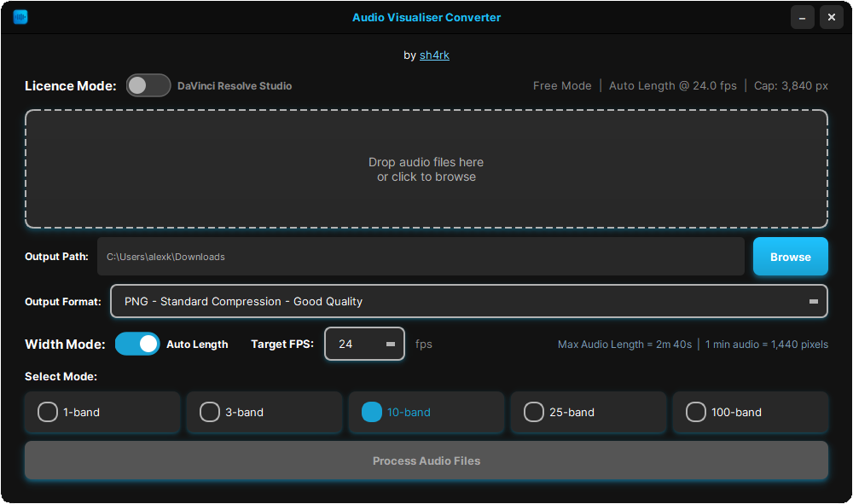The width and height of the screenshot is (853, 504).
Task: Click the audio file drop zone
Action: point(426,169)
